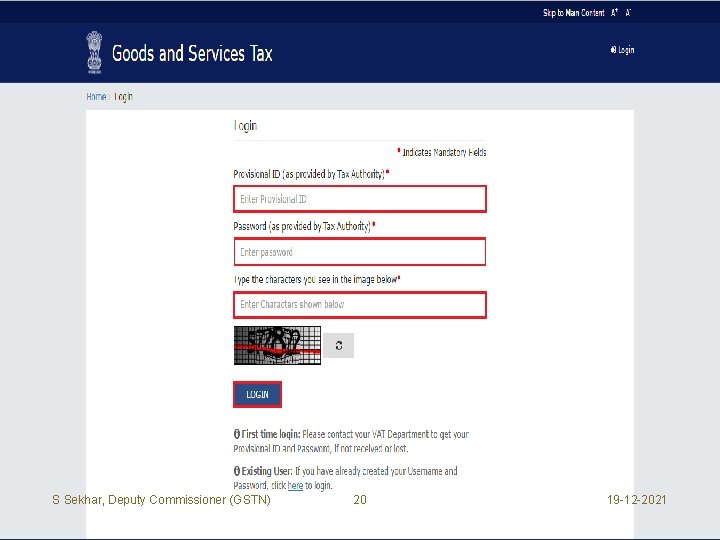
Task: Click the Goods and Services Tax title
Action: (192, 53)
